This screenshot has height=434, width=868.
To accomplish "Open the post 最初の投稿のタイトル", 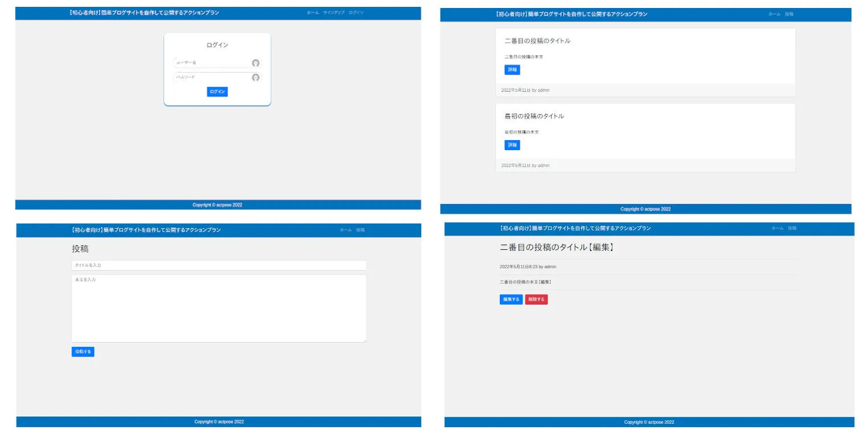I will [533, 115].
